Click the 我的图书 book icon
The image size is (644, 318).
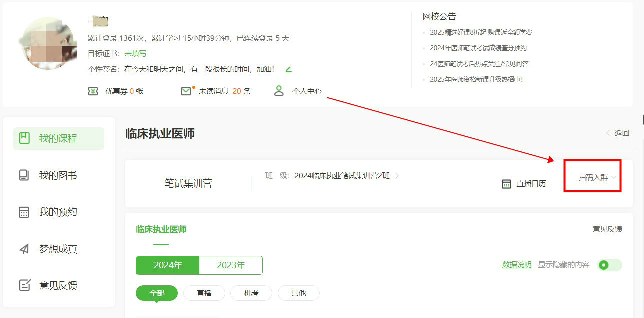[24, 175]
